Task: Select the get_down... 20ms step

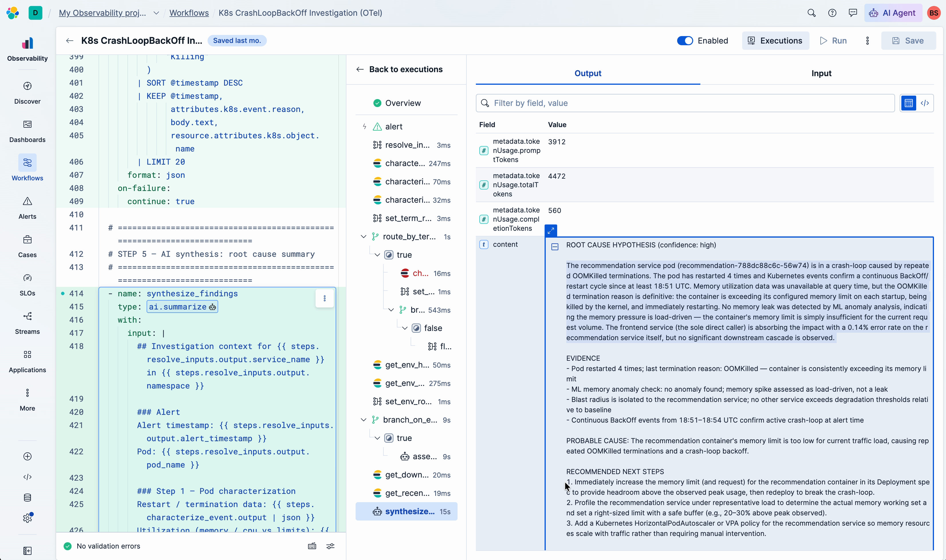Action: point(406,475)
